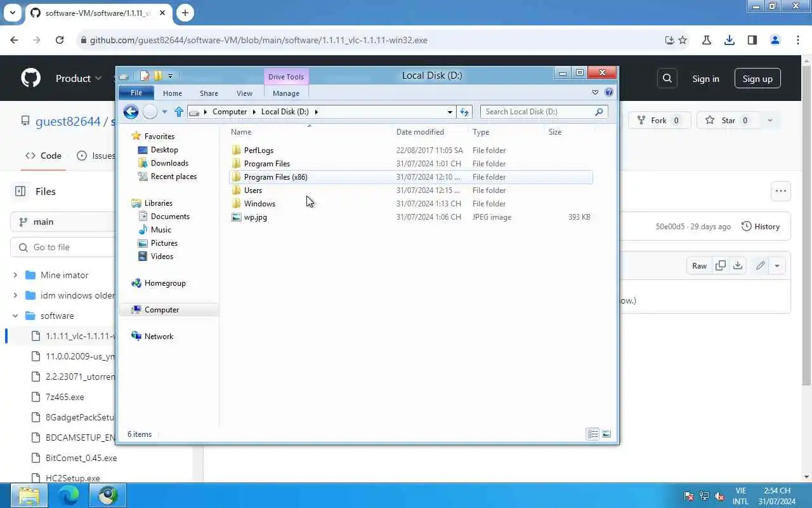Click the edit pencil icon on GitHub
Image resolution: width=812 pixels, height=508 pixels.
click(x=760, y=265)
